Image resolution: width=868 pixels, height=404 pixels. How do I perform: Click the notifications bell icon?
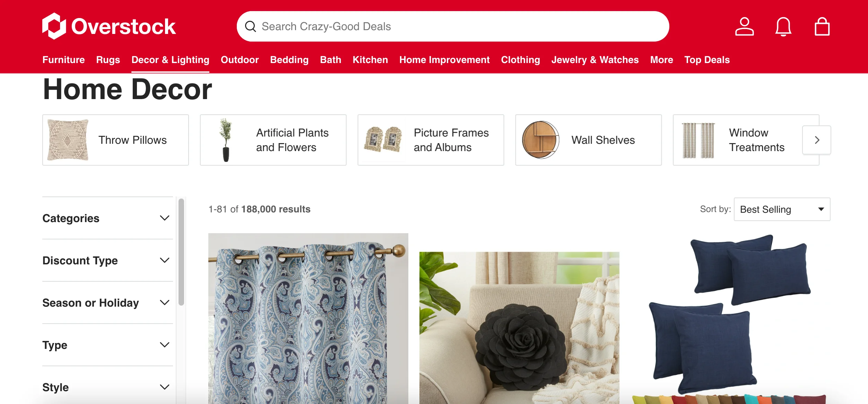783,27
